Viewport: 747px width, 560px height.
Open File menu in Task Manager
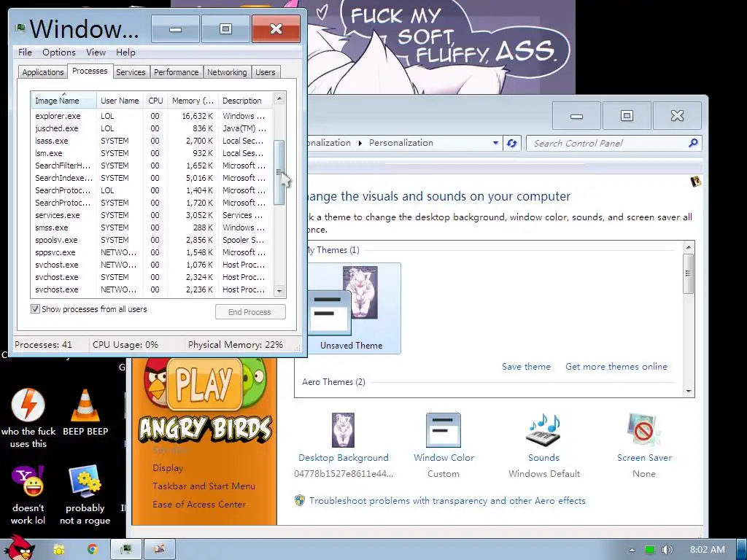[x=25, y=52]
